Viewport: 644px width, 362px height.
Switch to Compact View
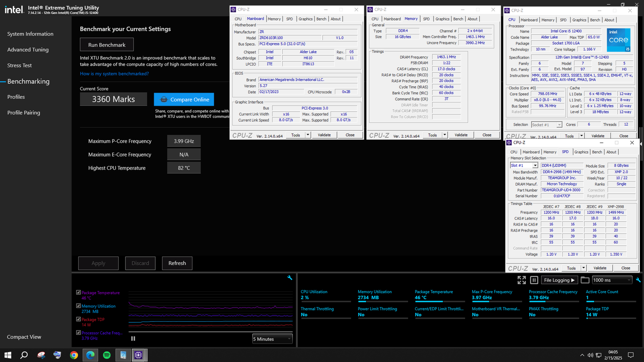point(24,337)
